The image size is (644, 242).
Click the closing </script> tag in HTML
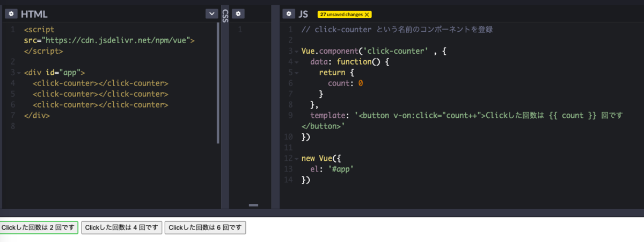(43, 51)
